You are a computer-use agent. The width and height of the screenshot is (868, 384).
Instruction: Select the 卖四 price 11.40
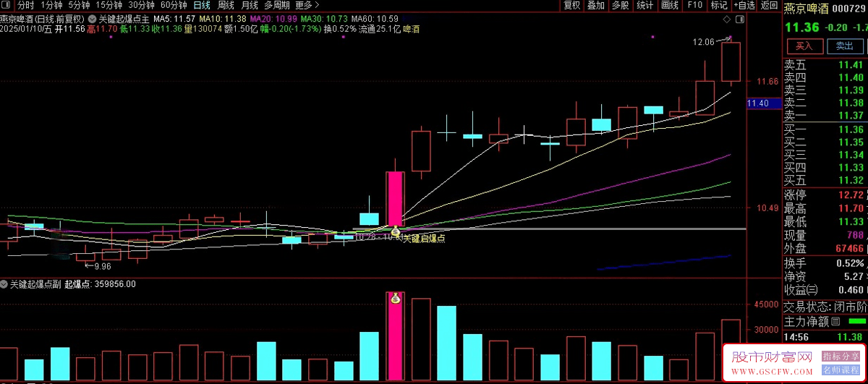point(851,77)
